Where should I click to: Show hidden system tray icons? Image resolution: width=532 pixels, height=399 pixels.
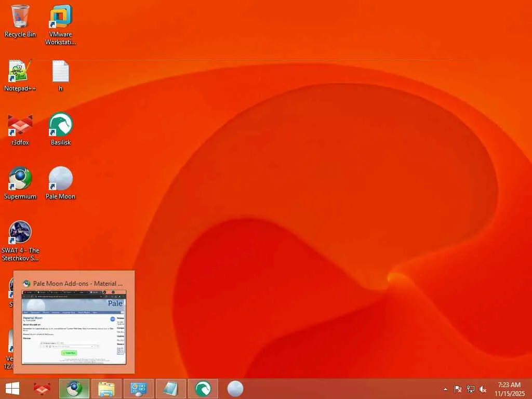tap(445, 389)
